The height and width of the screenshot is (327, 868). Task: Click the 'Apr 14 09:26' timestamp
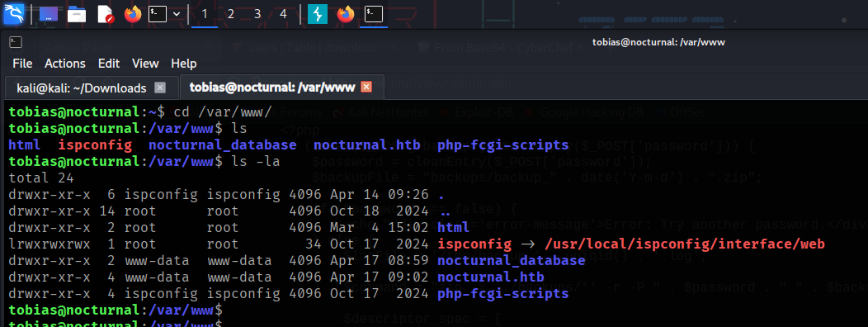(380, 195)
